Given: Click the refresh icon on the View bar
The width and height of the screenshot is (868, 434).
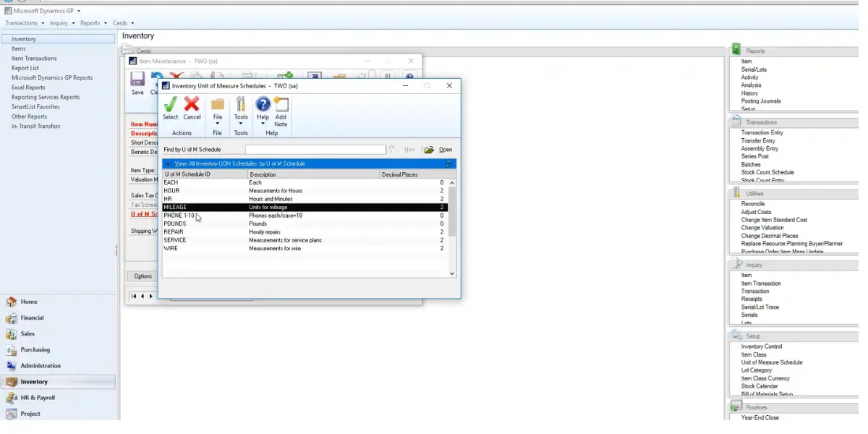Looking at the screenshot, I should tap(448, 163).
